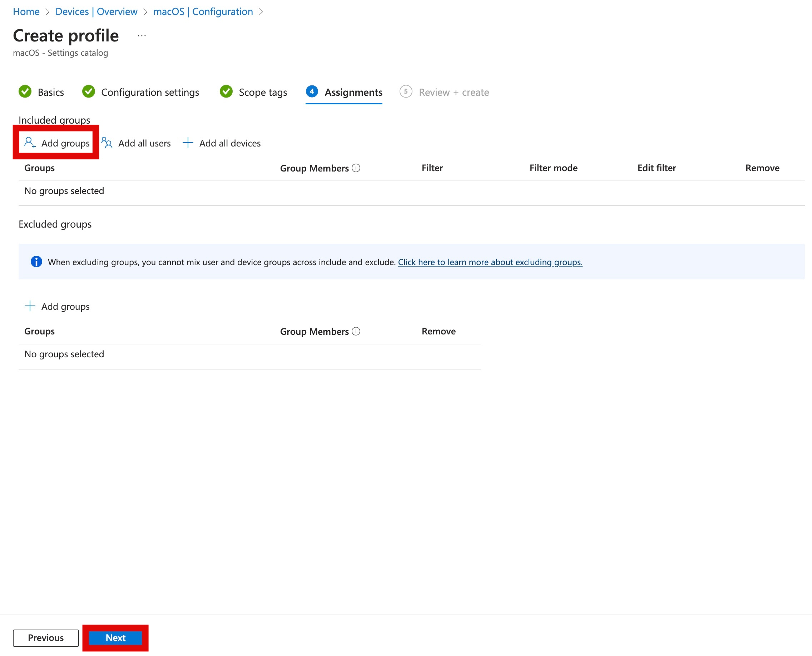Viewport: 812px width, 656px height.
Task: Click the info icon next to Excluded Group Members
Action: [x=356, y=331]
